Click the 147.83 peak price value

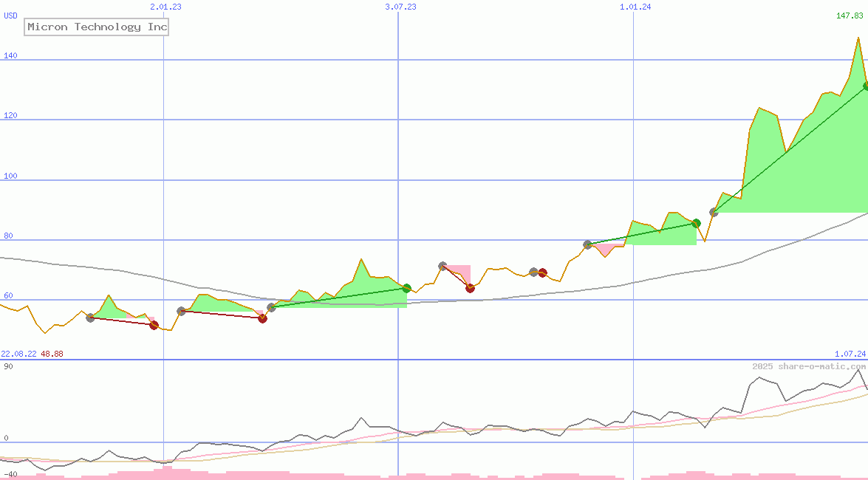850,16
